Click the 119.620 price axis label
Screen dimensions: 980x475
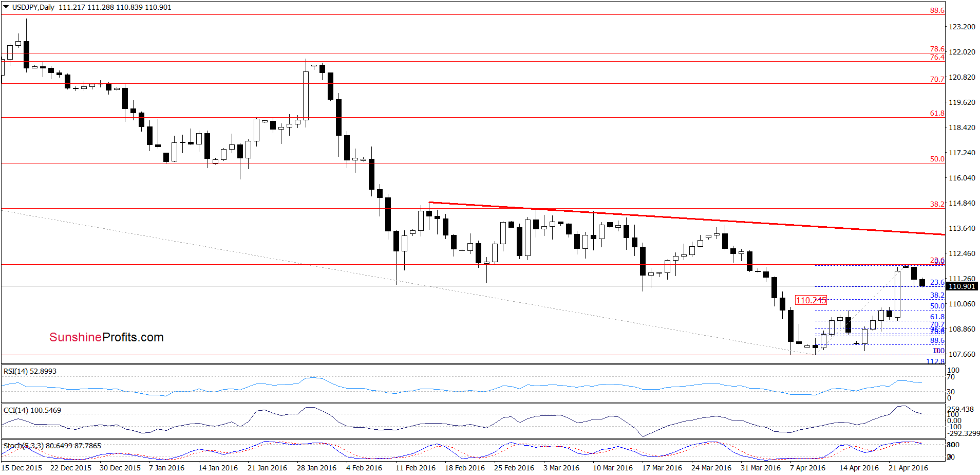coord(962,102)
